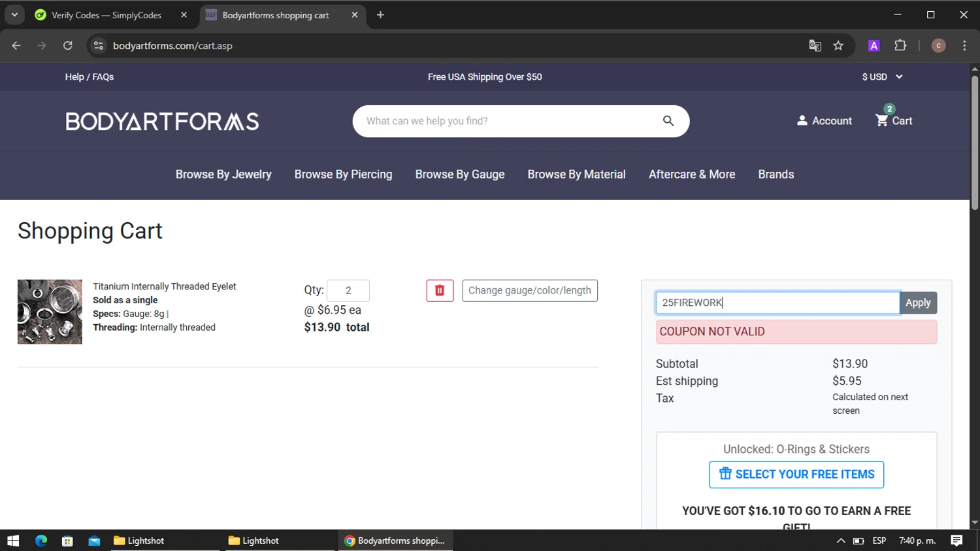Click the page vertical scrollbar

[x=975, y=144]
